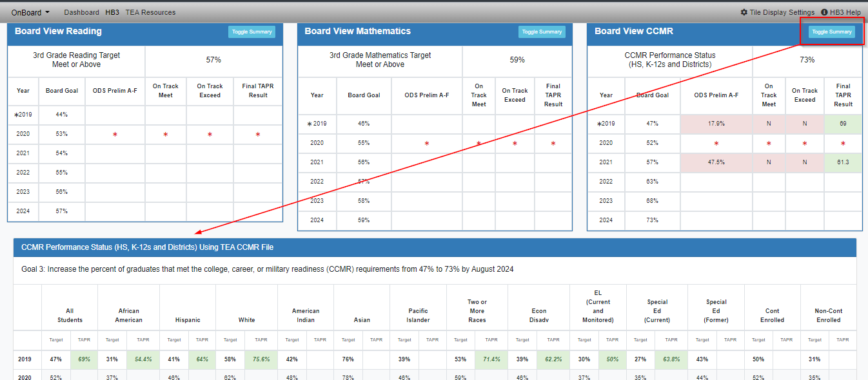Click the green 69% TAPR cell for All Students 2019
Screen dimensions: 868x380
click(83, 359)
